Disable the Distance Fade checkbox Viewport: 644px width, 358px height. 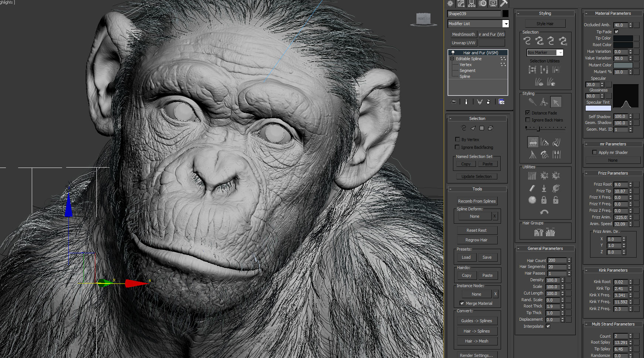528,113
